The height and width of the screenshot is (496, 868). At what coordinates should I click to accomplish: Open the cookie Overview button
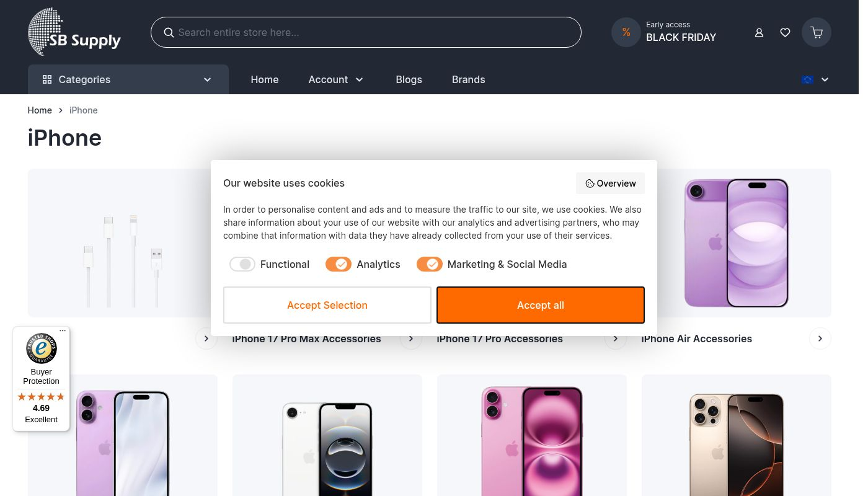click(x=610, y=184)
